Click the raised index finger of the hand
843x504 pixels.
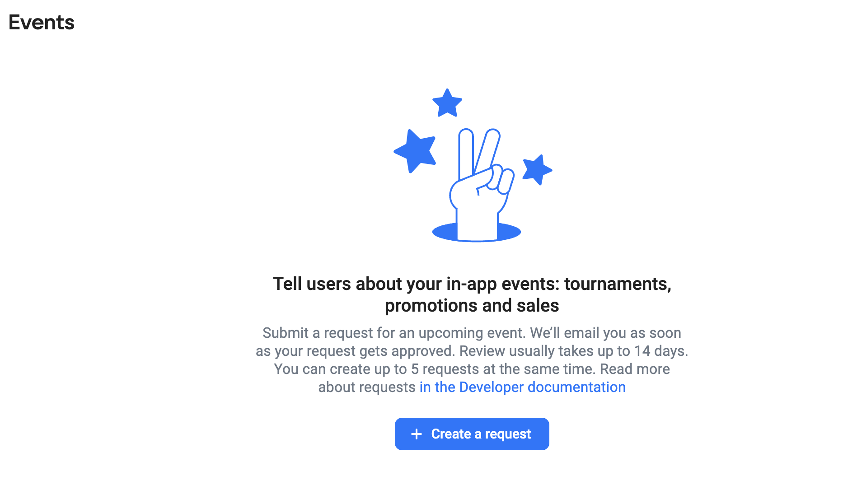point(466,154)
